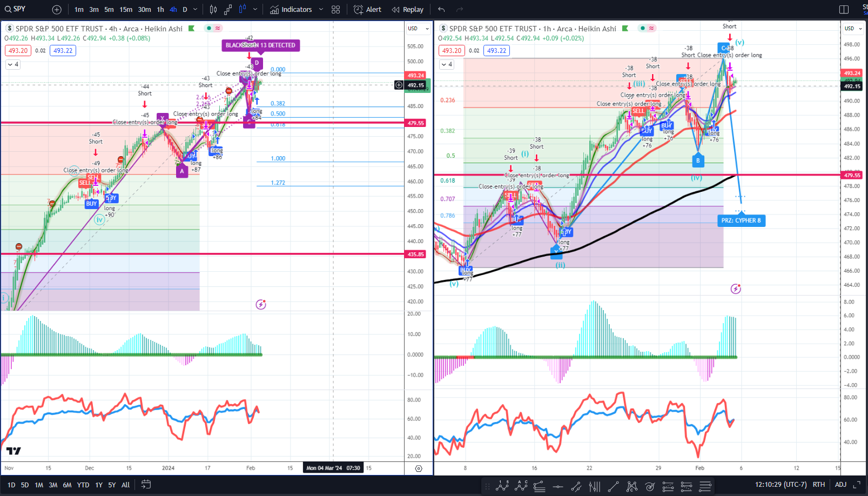Viewport: 868px width, 496px height.
Task: Toggle the green market-open status dot on 4h chart
Action: (x=208, y=28)
